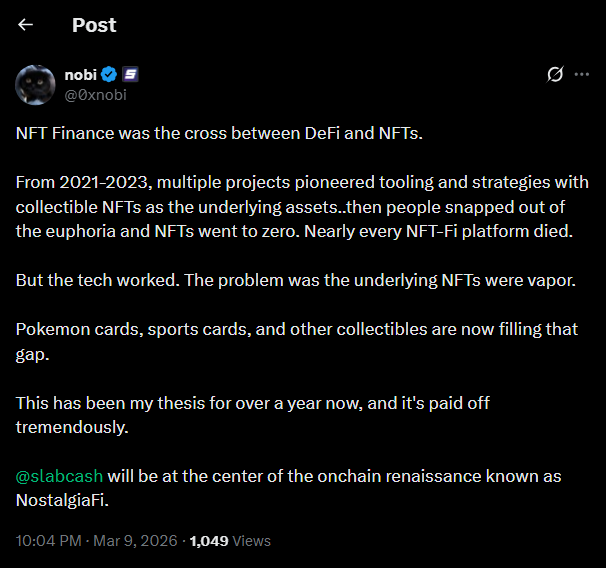Follow the @slabcash mention link
This screenshot has height=568, width=606.
coord(59,475)
